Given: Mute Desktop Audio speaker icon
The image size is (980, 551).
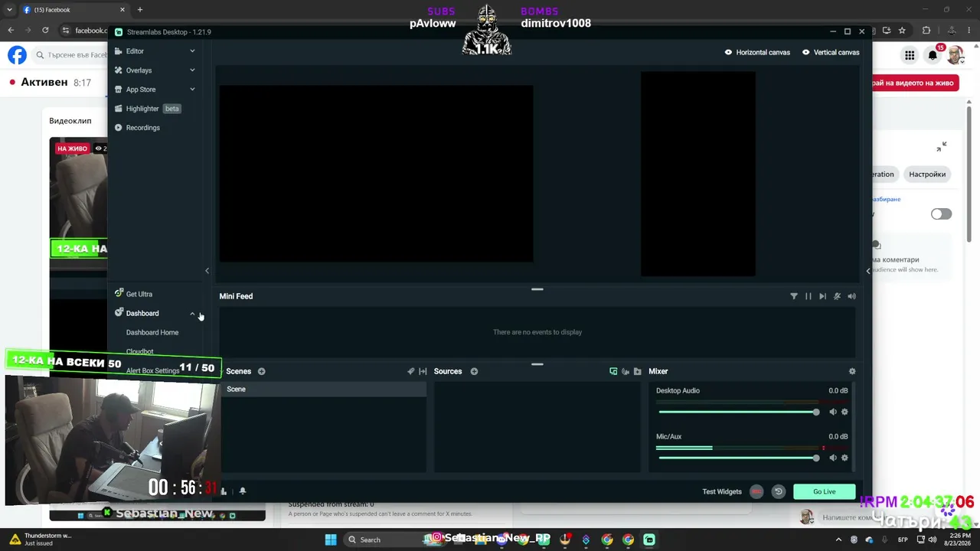Looking at the screenshot, I should pyautogui.click(x=833, y=412).
